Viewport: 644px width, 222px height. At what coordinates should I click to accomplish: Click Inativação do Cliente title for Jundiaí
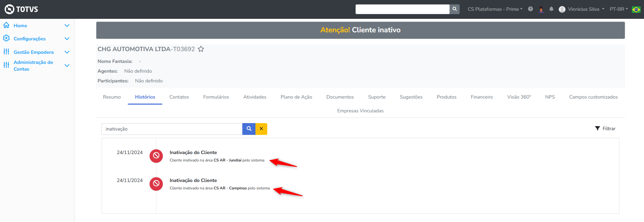[x=193, y=152]
